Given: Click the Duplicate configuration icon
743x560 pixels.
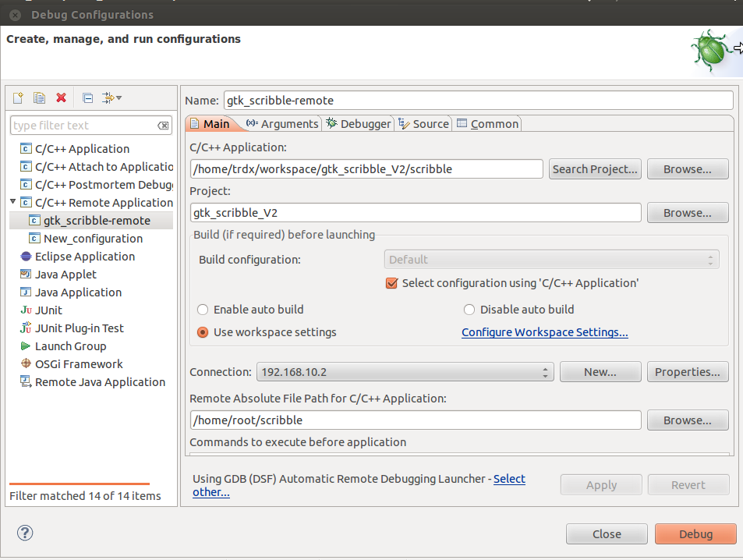Looking at the screenshot, I should (39, 97).
